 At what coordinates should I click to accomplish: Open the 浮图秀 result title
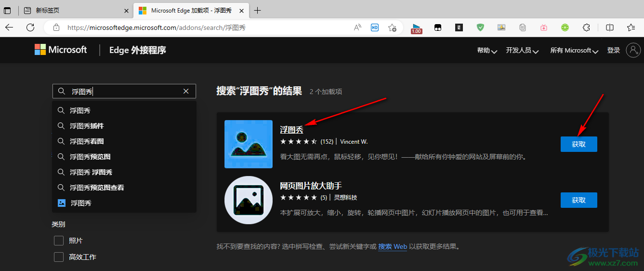(292, 130)
